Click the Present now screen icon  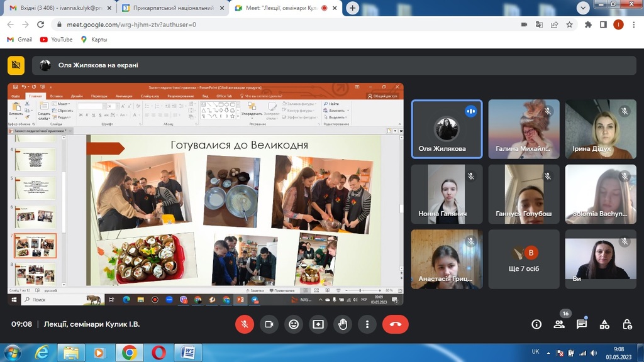click(318, 324)
